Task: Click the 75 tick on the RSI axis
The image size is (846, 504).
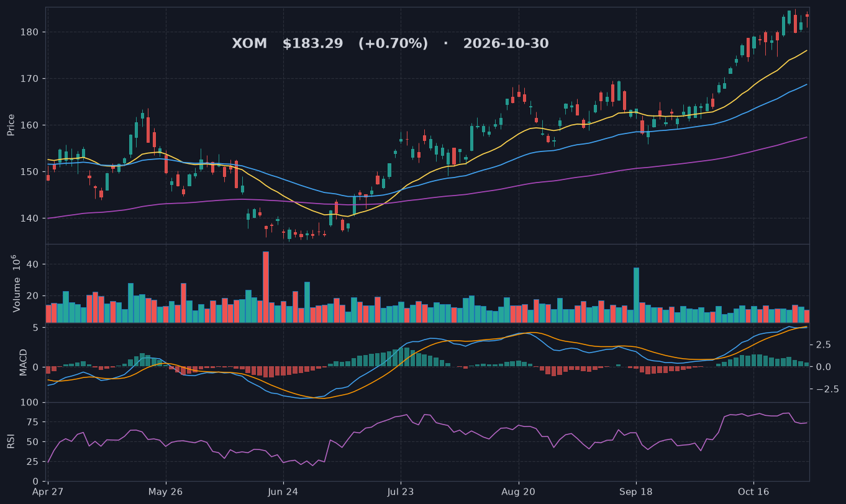Action: [34, 423]
